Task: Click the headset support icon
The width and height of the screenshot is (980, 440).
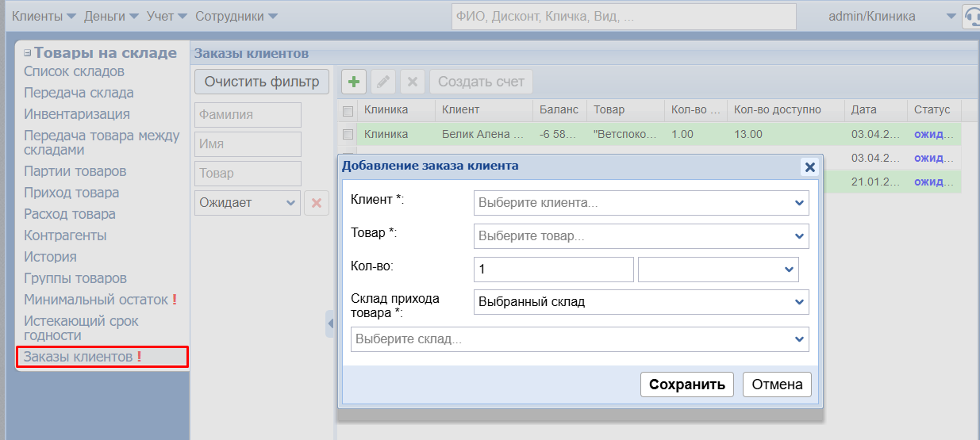Action: pyautogui.click(x=971, y=17)
